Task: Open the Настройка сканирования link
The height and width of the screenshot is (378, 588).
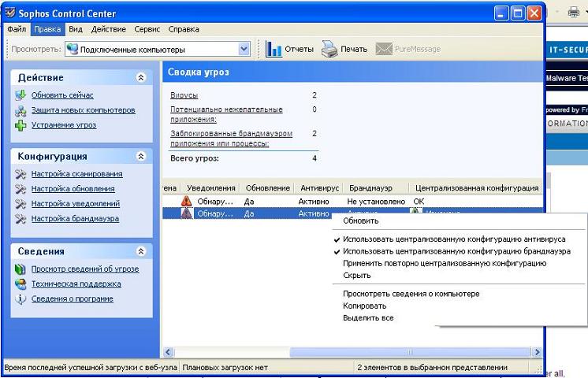Action: click(77, 174)
